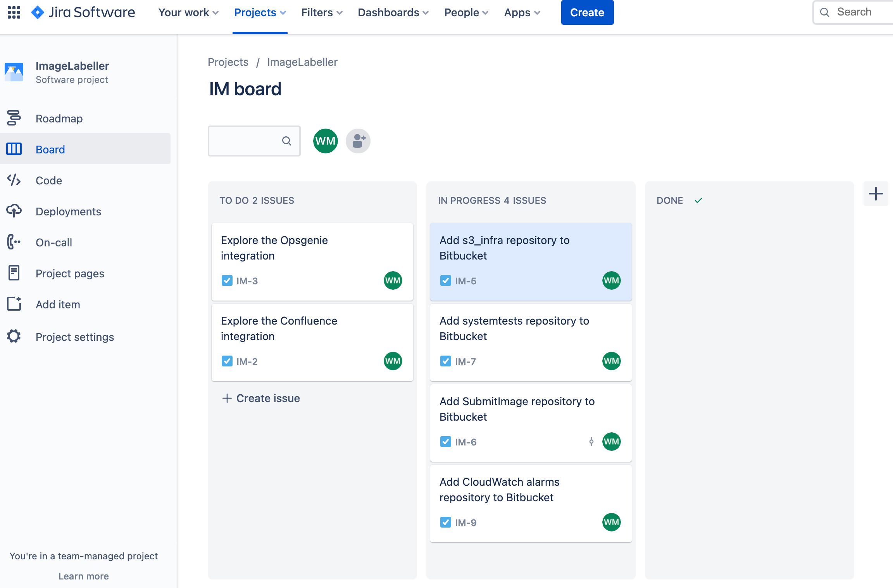Expand the Projects dropdown in breadcrumb
The height and width of the screenshot is (588, 893).
tap(228, 62)
